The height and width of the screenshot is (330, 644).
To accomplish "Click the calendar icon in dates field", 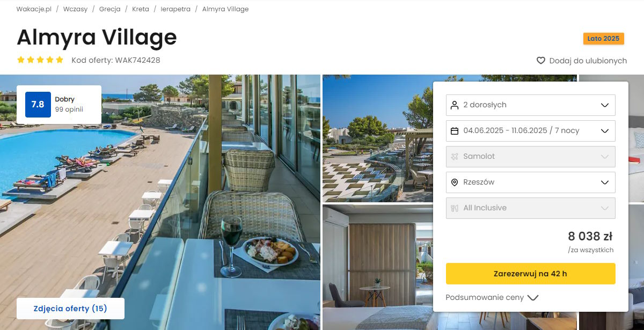I will (x=455, y=130).
